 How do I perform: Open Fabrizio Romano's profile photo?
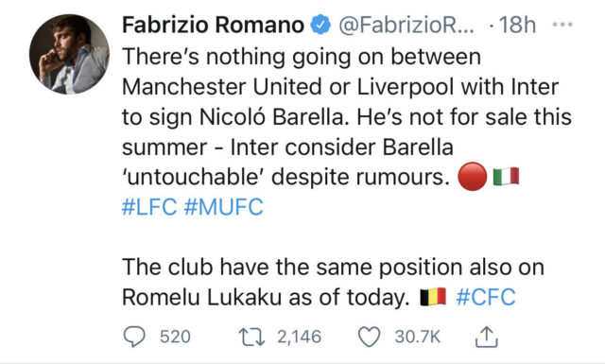click(69, 54)
